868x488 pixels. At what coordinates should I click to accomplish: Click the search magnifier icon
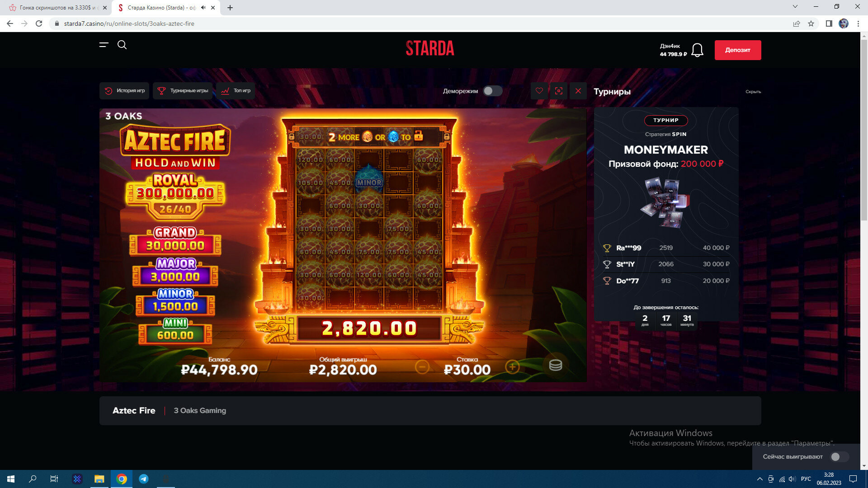point(122,45)
